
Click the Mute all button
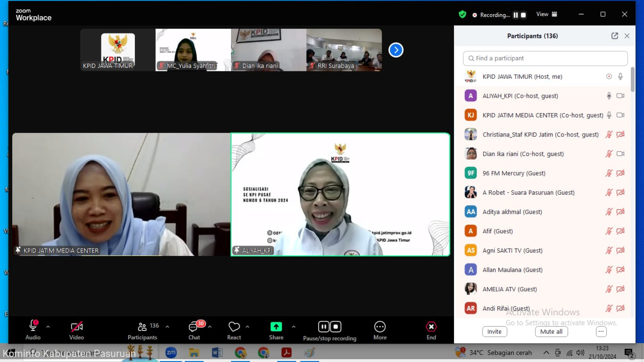tap(551, 331)
